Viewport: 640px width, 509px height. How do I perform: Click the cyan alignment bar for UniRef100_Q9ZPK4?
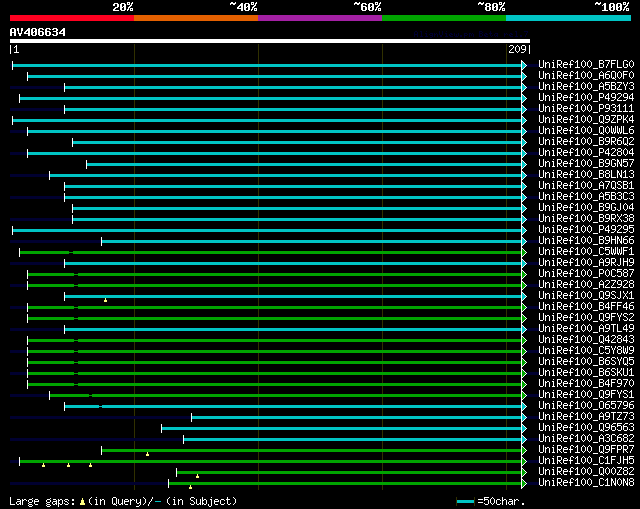coord(267,120)
